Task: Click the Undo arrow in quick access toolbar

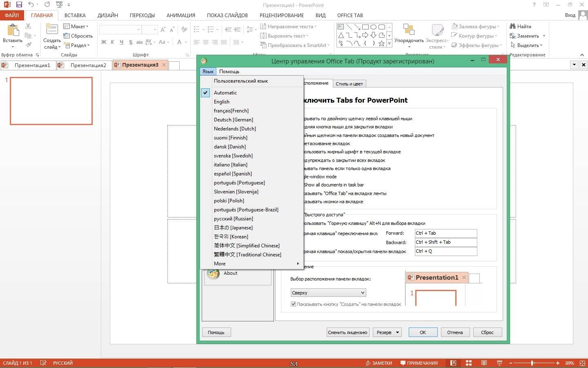Action: pos(31,5)
